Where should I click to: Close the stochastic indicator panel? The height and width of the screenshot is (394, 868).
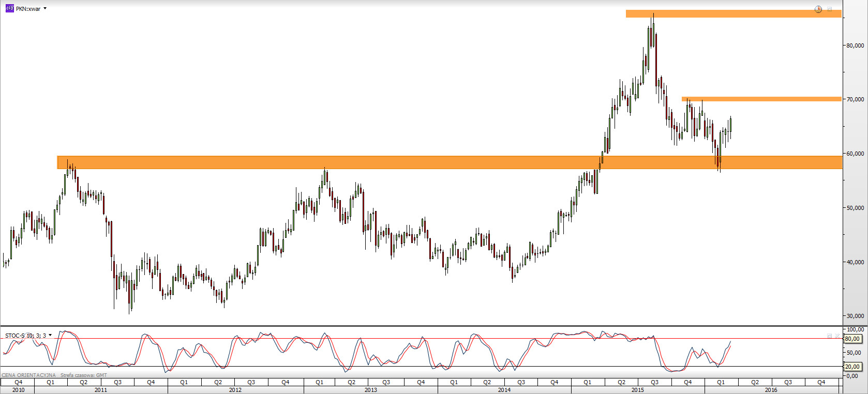point(837,336)
